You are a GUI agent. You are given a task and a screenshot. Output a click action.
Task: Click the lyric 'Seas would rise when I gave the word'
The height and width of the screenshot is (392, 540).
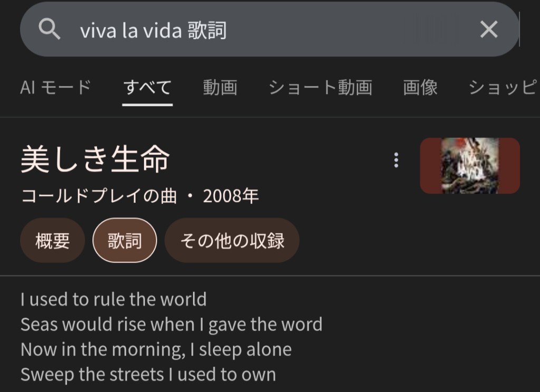click(x=171, y=324)
